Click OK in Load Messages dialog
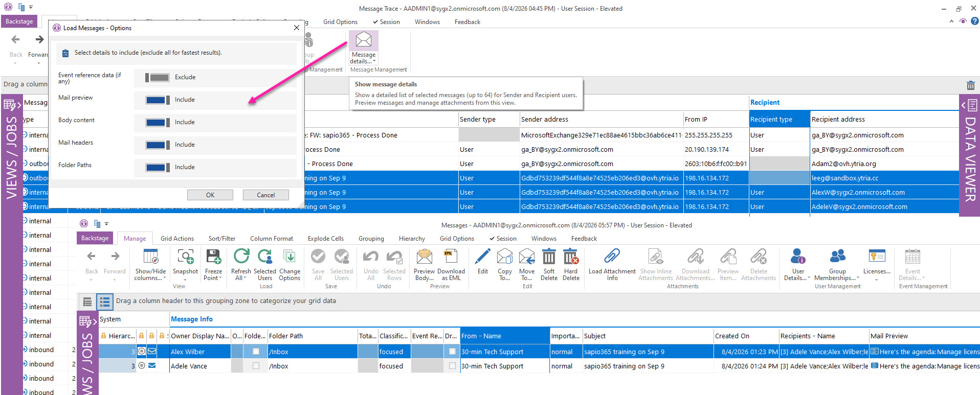The height and width of the screenshot is (395, 980). pyautogui.click(x=210, y=195)
